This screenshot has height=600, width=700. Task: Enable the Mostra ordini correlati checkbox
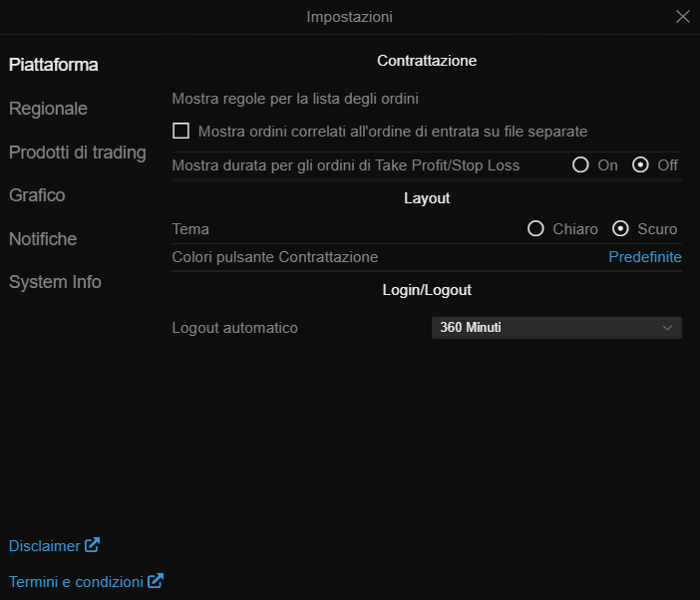[181, 131]
